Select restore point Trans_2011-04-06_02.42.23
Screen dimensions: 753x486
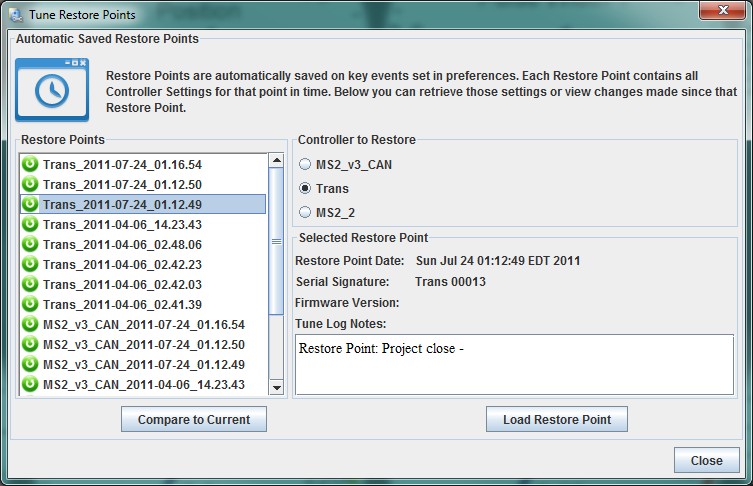(x=143, y=264)
